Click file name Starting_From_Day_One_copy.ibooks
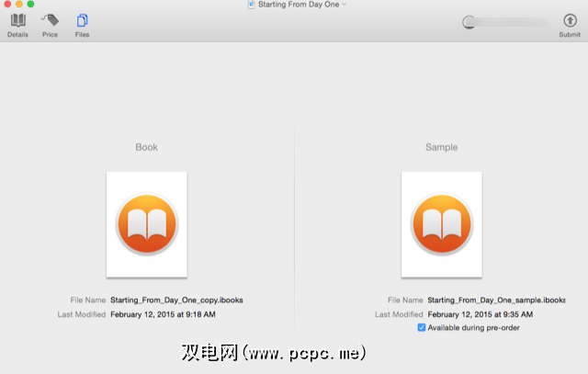Viewport: 588px width, 374px height. tap(176, 300)
